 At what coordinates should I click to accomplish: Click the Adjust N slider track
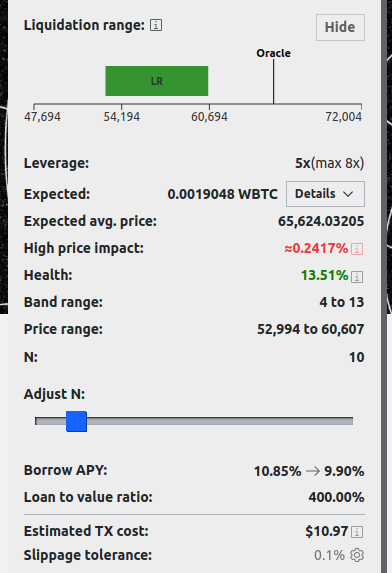tap(194, 421)
